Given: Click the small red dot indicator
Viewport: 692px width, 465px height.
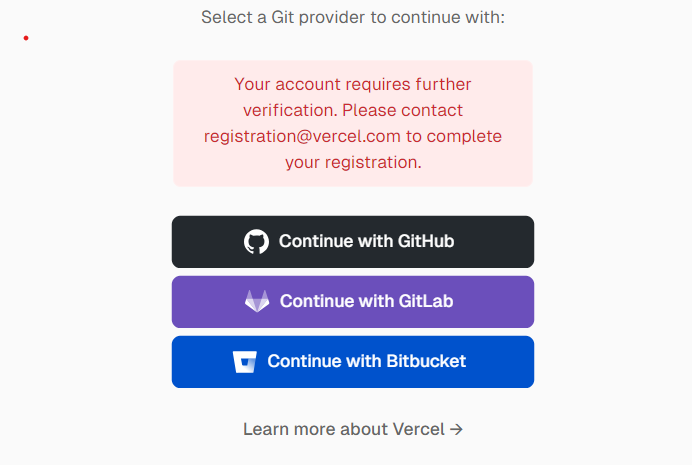Looking at the screenshot, I should pyautogui.click(x=26, y=38).
